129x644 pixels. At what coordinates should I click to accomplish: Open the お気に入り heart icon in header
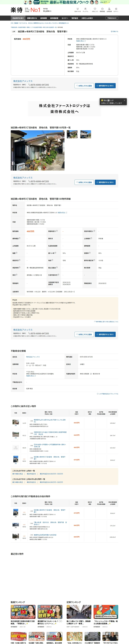click(95, 10)
